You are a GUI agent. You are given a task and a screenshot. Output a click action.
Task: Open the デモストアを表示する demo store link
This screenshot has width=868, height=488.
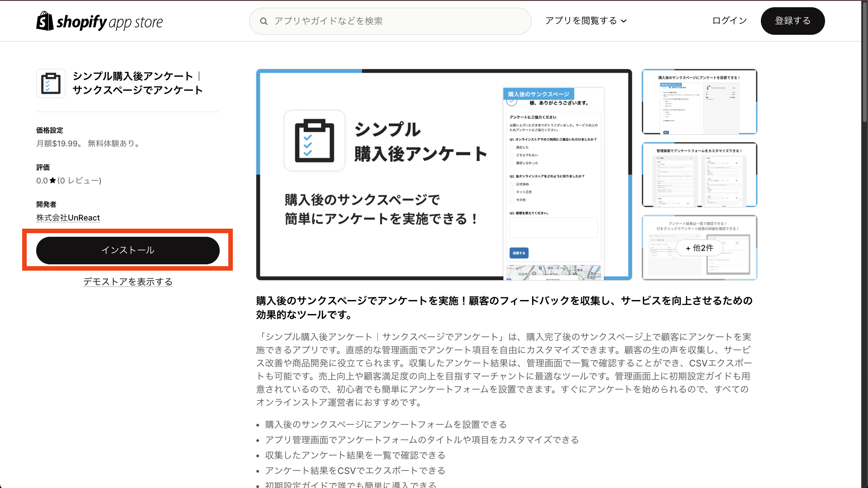point(128,282)
